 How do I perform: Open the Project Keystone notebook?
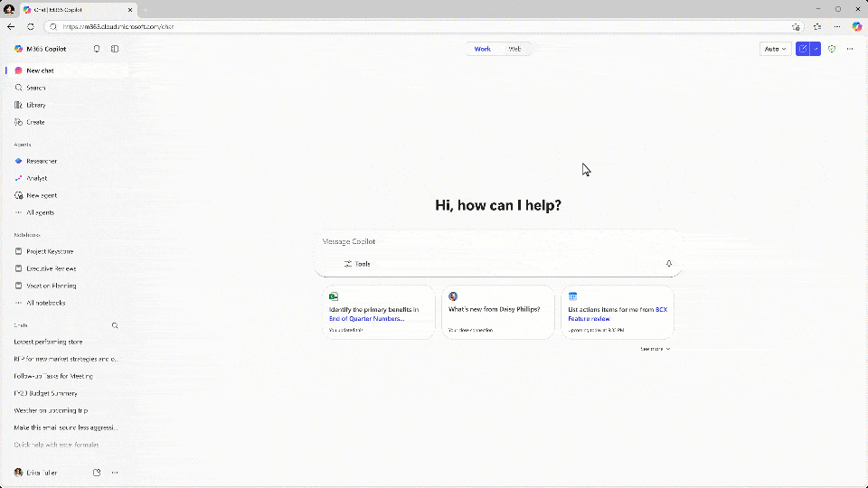coord(50,251)
